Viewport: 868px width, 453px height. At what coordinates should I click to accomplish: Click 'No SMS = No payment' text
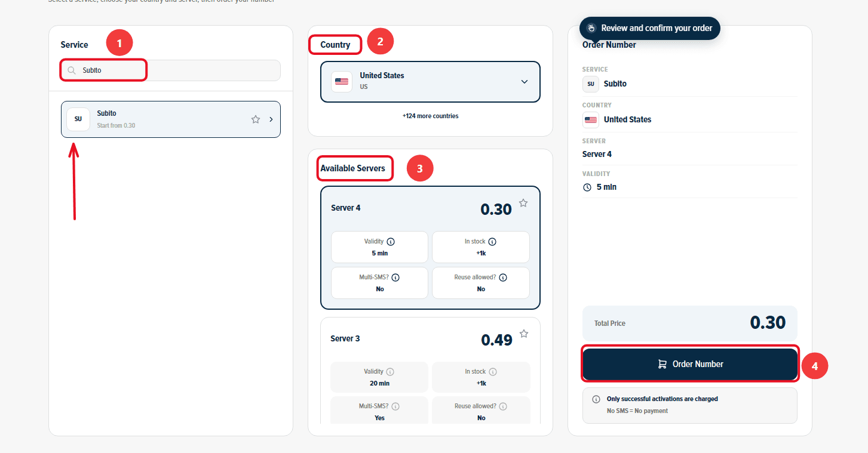637,411
